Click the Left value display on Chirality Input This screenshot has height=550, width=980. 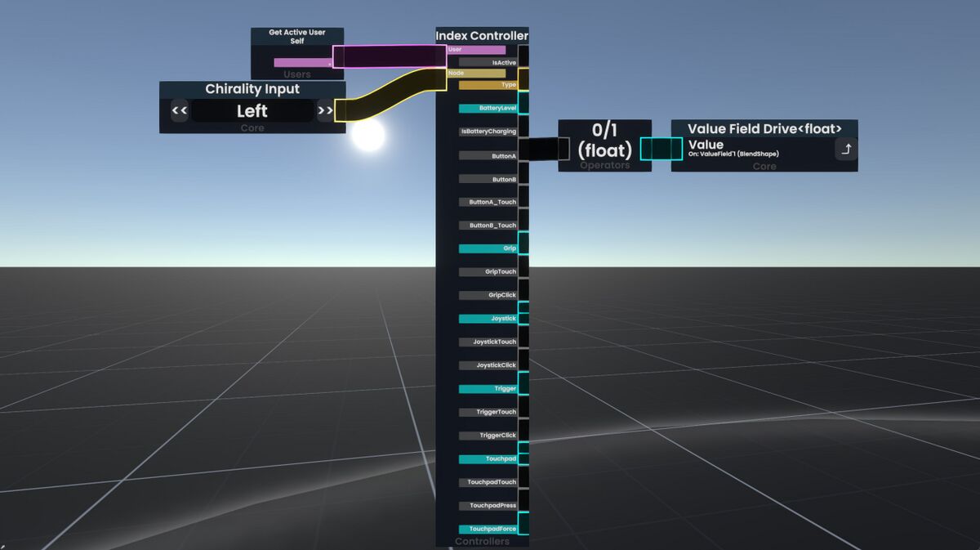(x=252, y=110)
